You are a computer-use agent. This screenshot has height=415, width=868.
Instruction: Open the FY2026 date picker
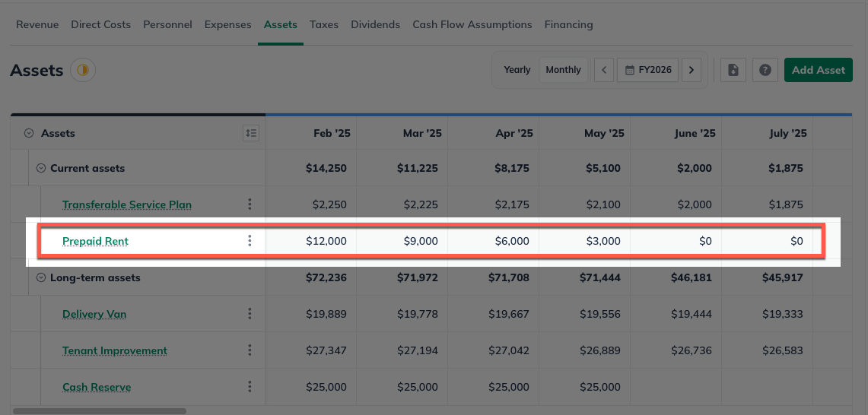point(647,70)
